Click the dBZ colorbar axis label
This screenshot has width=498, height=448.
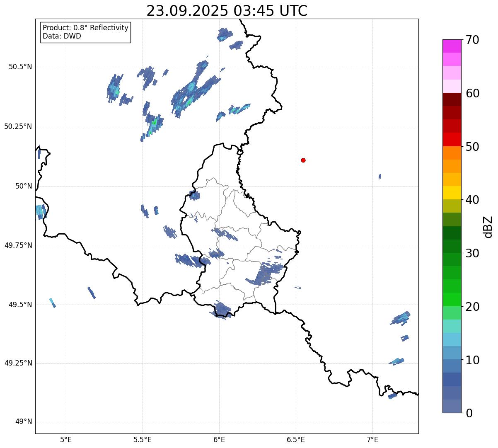click(x=488, y=226)
